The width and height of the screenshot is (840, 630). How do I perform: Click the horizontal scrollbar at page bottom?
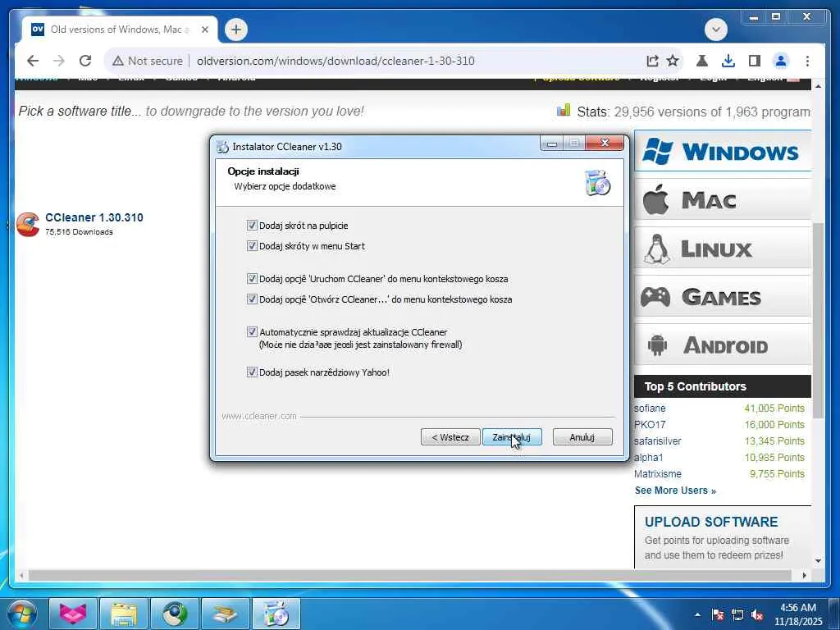tap(410, 575)
